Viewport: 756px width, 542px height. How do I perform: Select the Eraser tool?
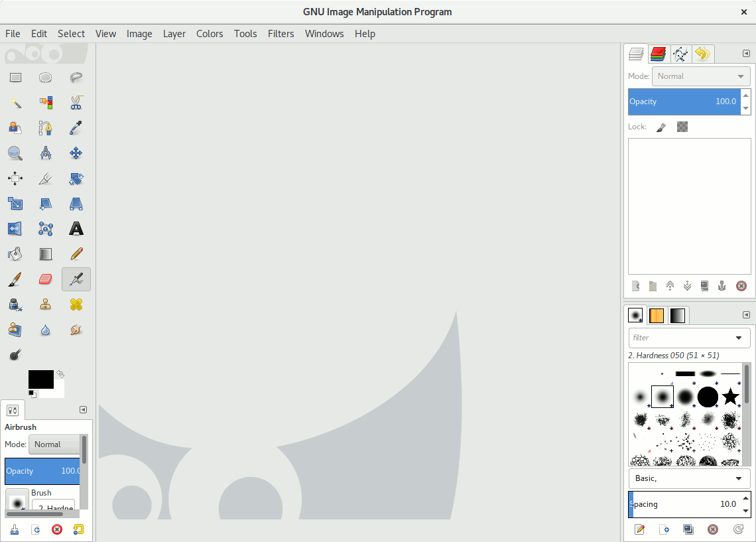click(45, 279)
